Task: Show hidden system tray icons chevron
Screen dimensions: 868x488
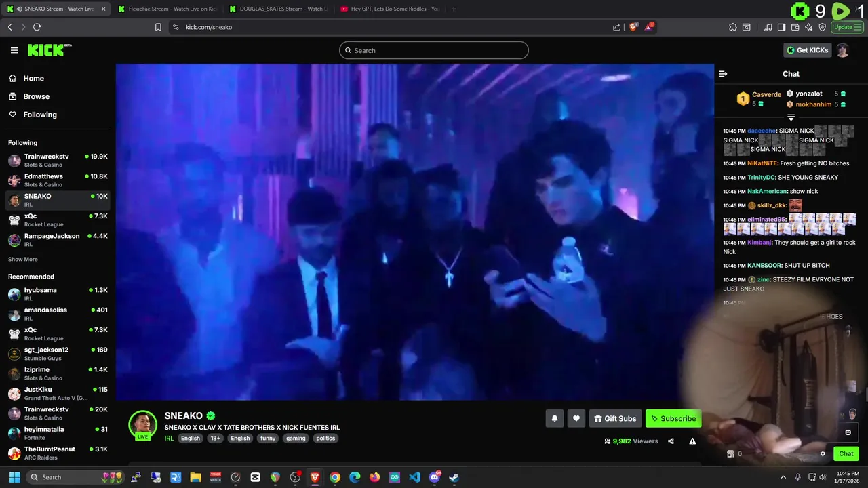Action: tap(783, 477)
